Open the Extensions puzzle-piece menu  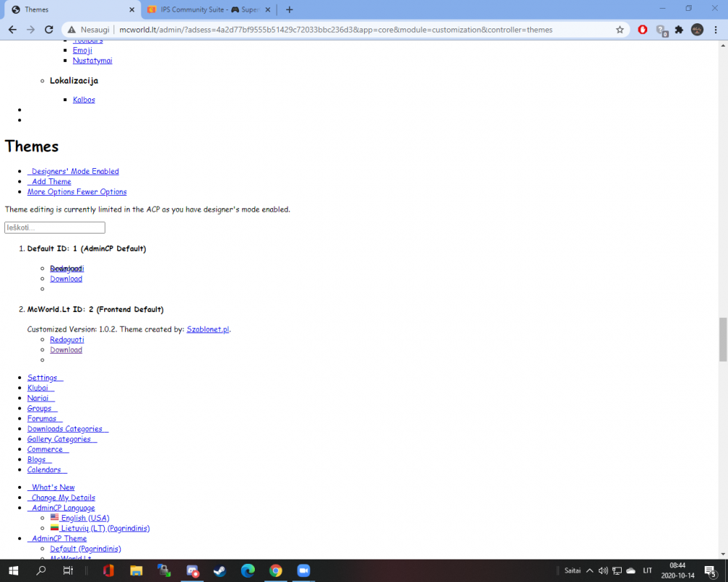click(678, 30)
